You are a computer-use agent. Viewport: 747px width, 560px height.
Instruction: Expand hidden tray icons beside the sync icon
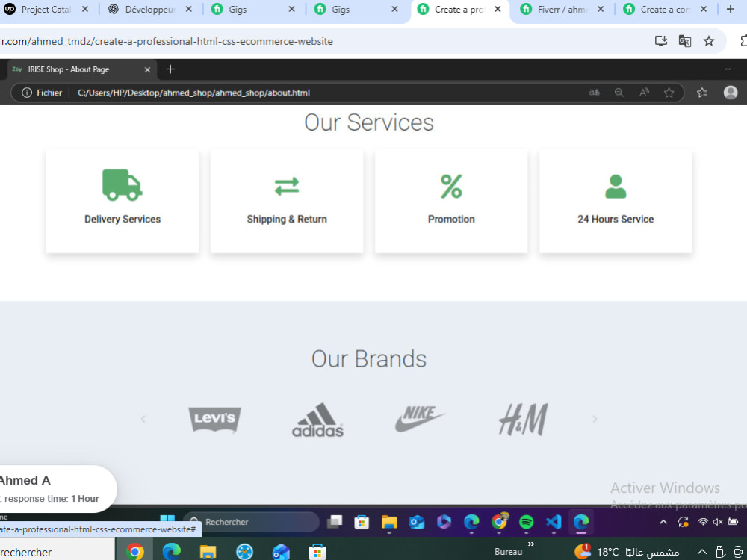tap(663, 522)
